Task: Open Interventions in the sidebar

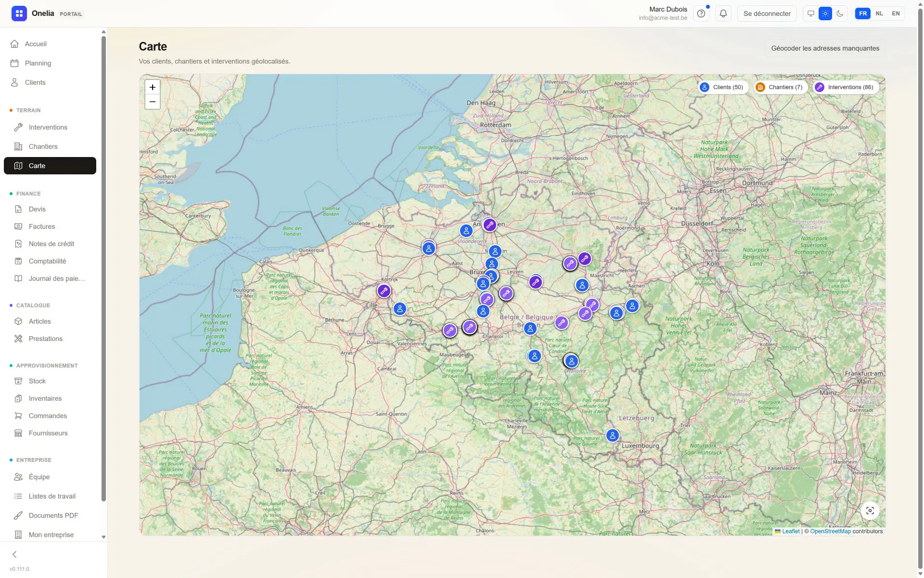Action: point(50,127)
